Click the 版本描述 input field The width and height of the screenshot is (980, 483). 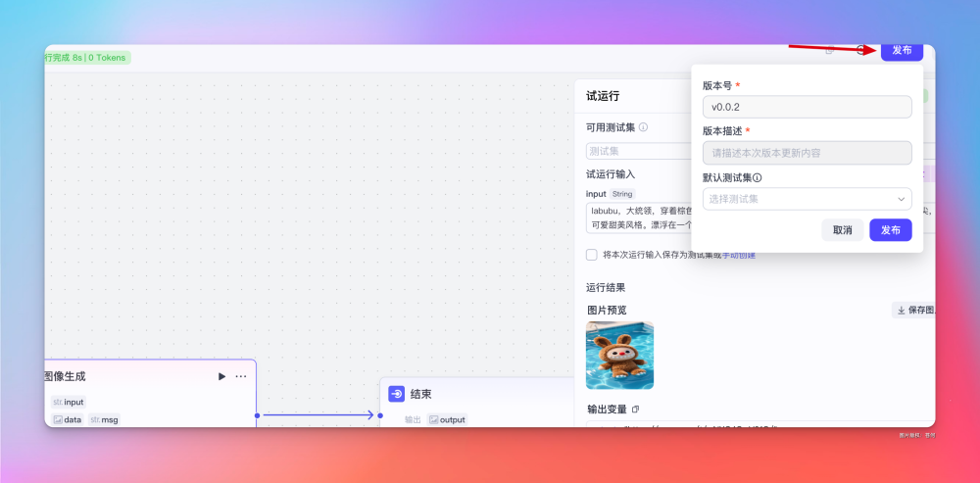click(x=807, y=153)
